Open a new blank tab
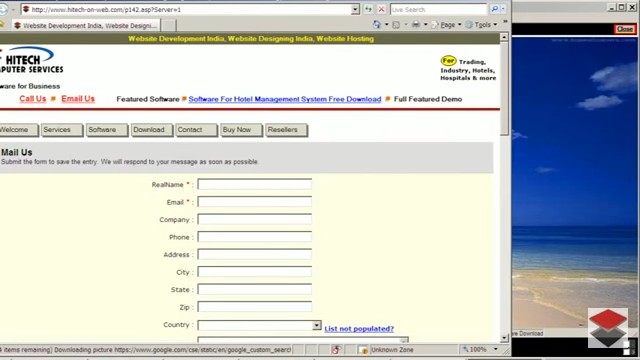 [x=169, y=25]
